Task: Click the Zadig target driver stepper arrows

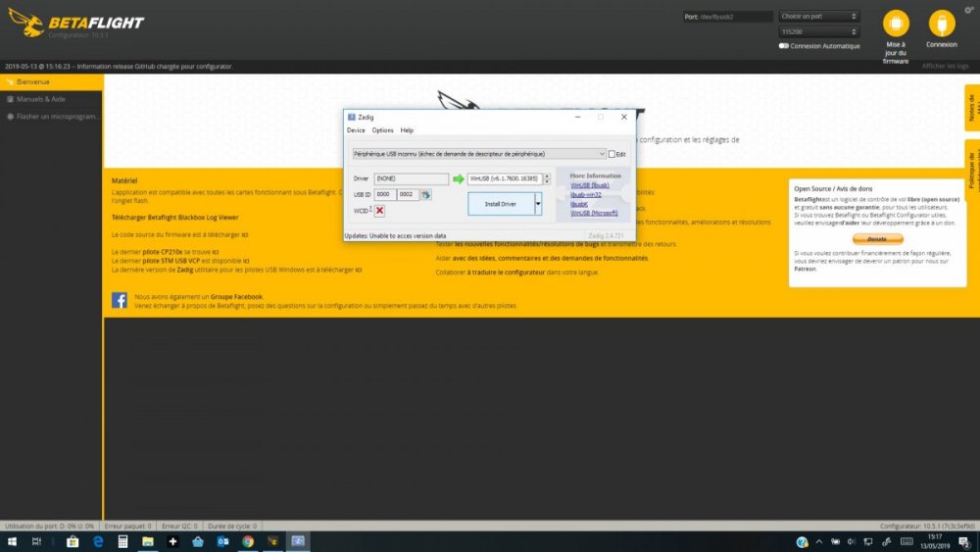Action: point(547,178)
